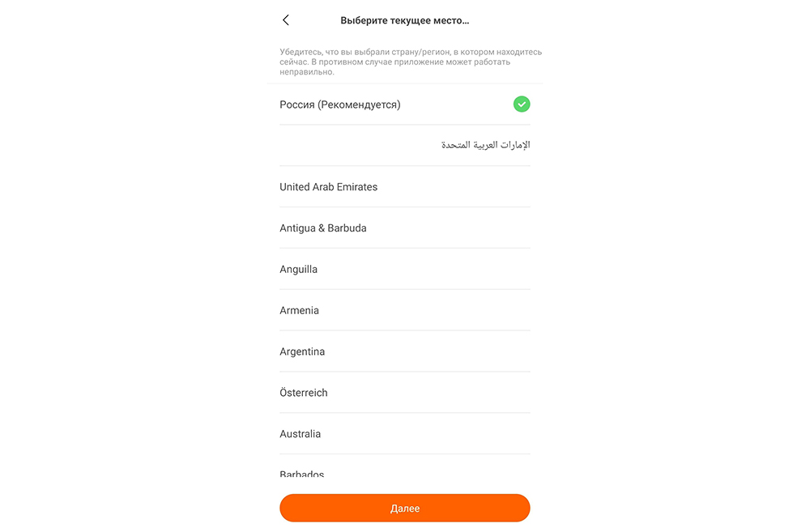
Task: Go back using the arrow icon
Action: tap(286, 20)
